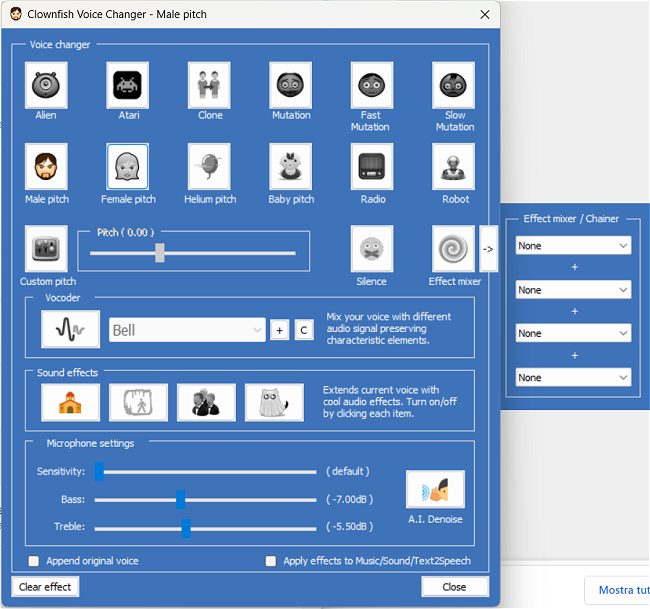The height and width of the screenshot is (609, 650).
Task: Open the fourth Effect mixer None dropdown
Action: 573,378
